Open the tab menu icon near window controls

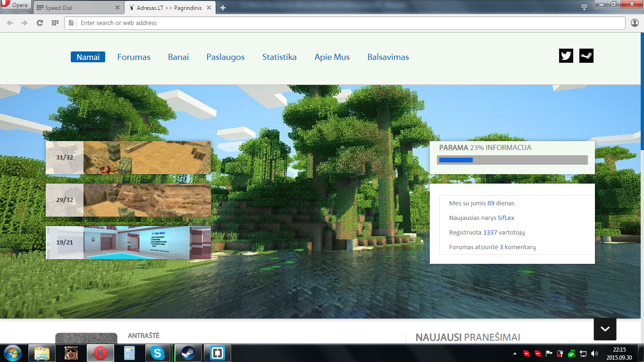[x=584, y=7]
